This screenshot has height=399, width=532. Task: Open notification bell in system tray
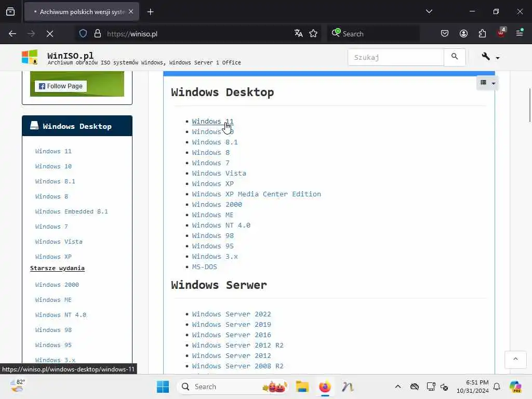tap(497, 387)
